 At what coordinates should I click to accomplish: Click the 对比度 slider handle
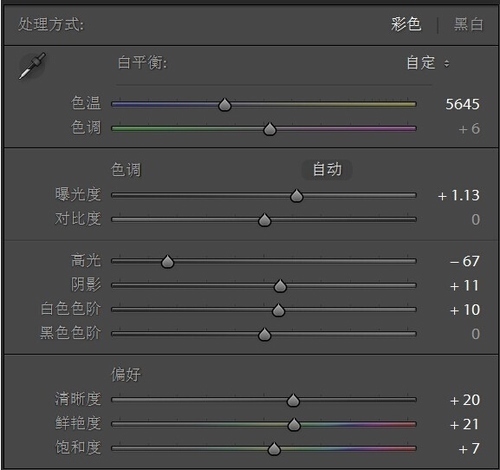[x=265, y=220]
